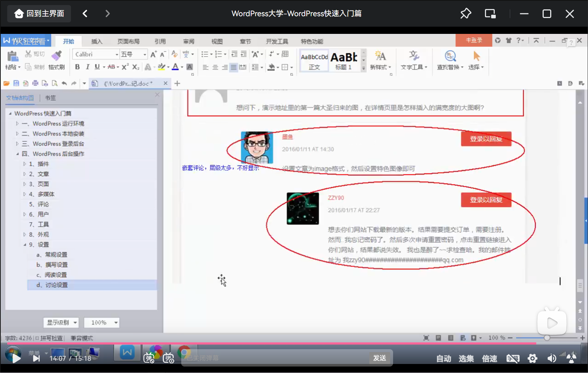Select the 格式刷 format painter icon
Viewport: 588px width, 373px height.
tap(56, 56)
